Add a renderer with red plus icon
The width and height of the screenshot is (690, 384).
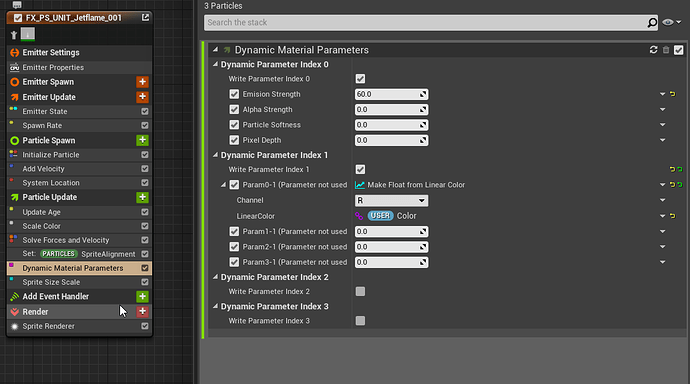click(142, 311)
